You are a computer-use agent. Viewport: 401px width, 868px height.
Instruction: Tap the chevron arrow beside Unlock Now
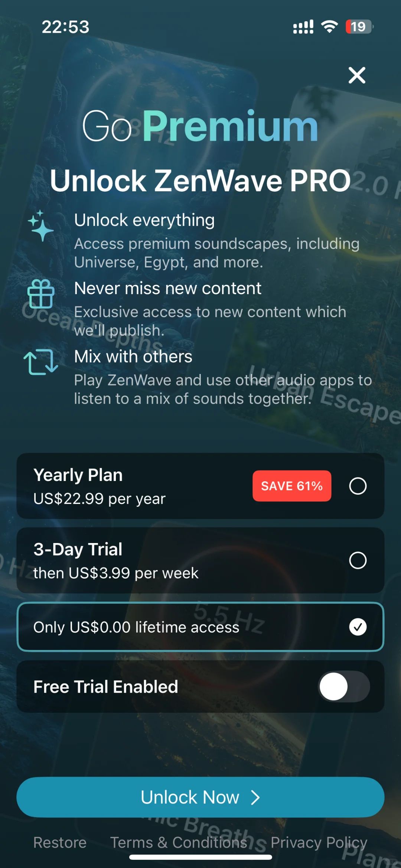(255, 797)
